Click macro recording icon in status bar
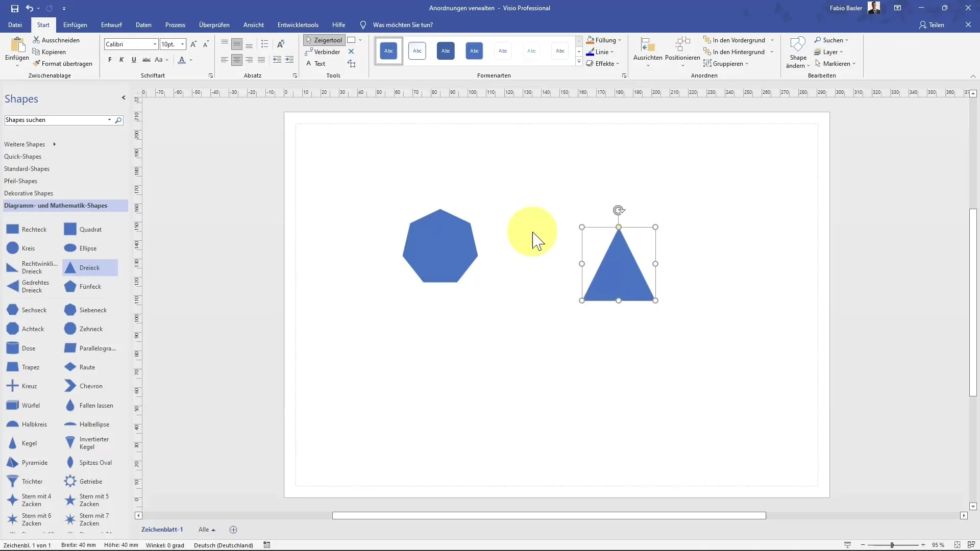This screenshot has height=551, width=980. click(x=267, y=545)
